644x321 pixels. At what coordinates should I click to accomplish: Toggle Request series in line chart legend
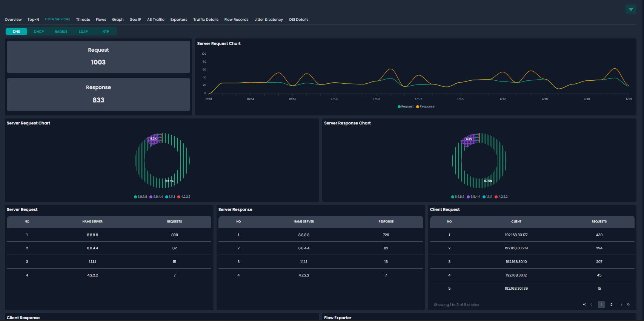point(406,107)
